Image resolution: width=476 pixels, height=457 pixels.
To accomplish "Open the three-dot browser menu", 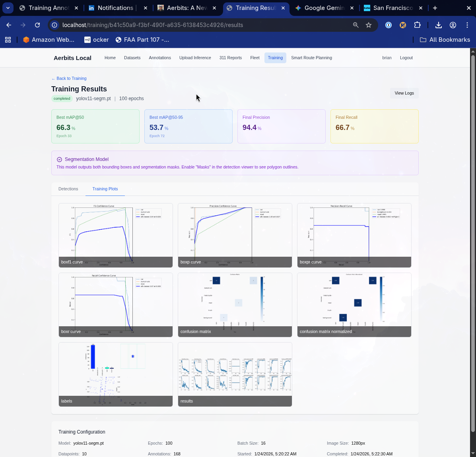I will click(467, 25).
